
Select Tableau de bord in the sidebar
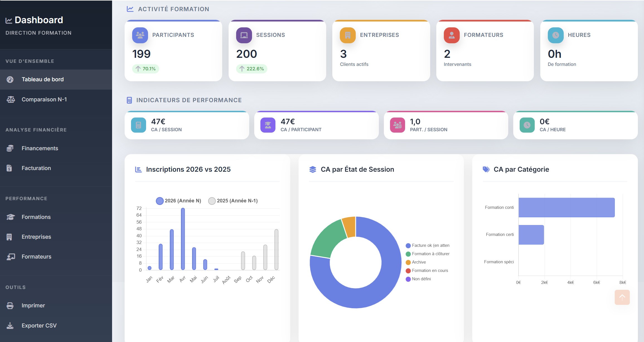[x=43, y=79]
